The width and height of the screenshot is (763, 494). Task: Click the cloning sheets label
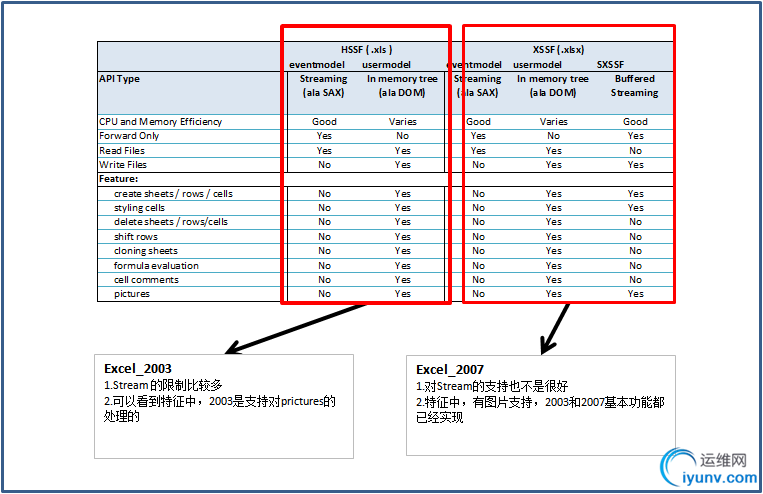tap(145, 251)
